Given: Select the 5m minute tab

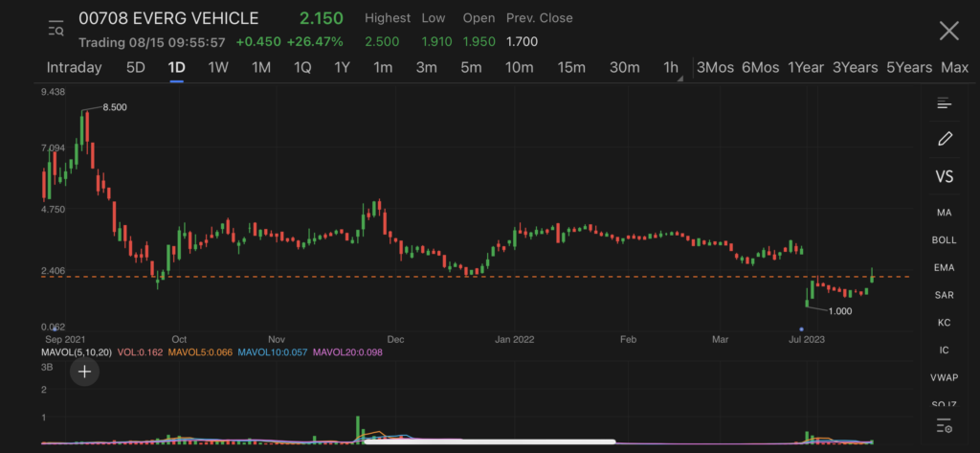Looking at the screenshot, I should pos(471,68).
